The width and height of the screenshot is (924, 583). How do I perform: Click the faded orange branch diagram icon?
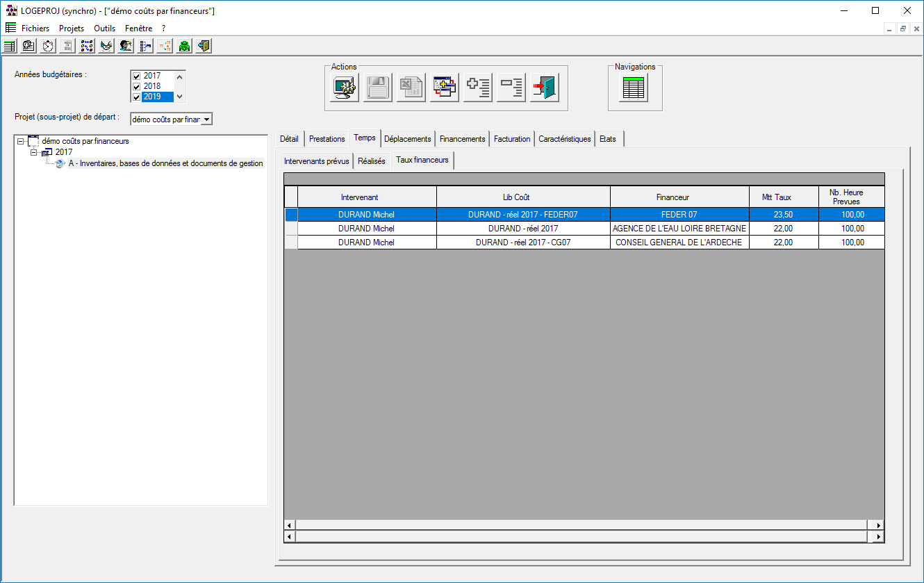(165, 47)
